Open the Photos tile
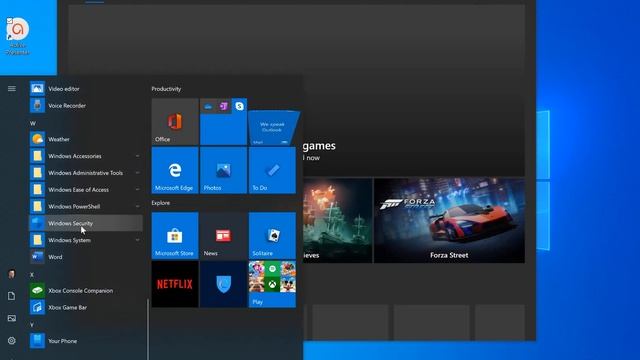This screenshot has width=640, height=360. (x=223, y=170)
